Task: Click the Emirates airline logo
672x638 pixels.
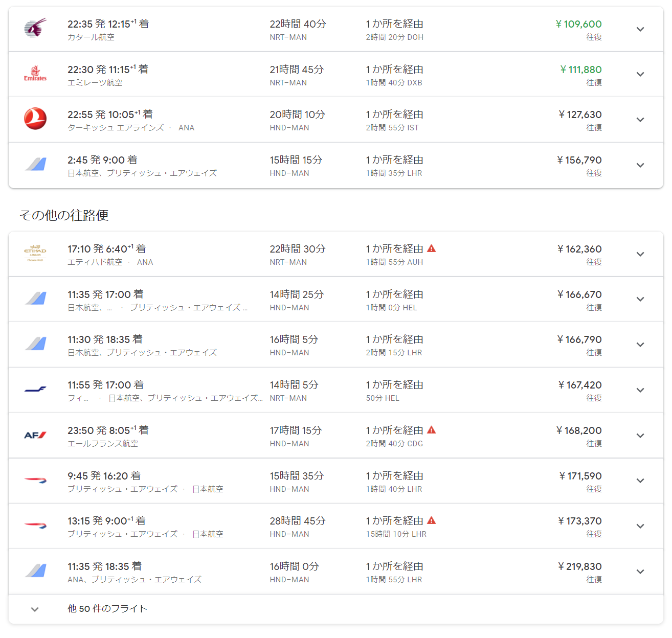Action: coord(35,74)
